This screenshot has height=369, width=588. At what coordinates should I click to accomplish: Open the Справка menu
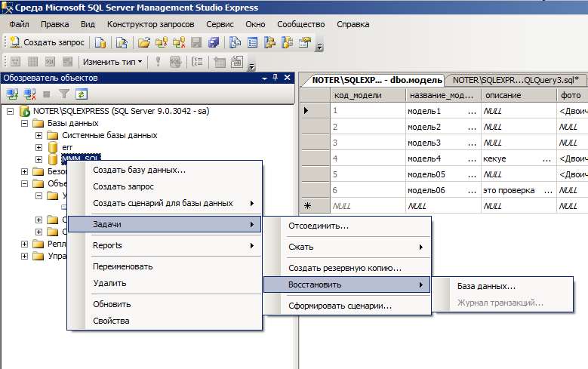coord(352,24)
